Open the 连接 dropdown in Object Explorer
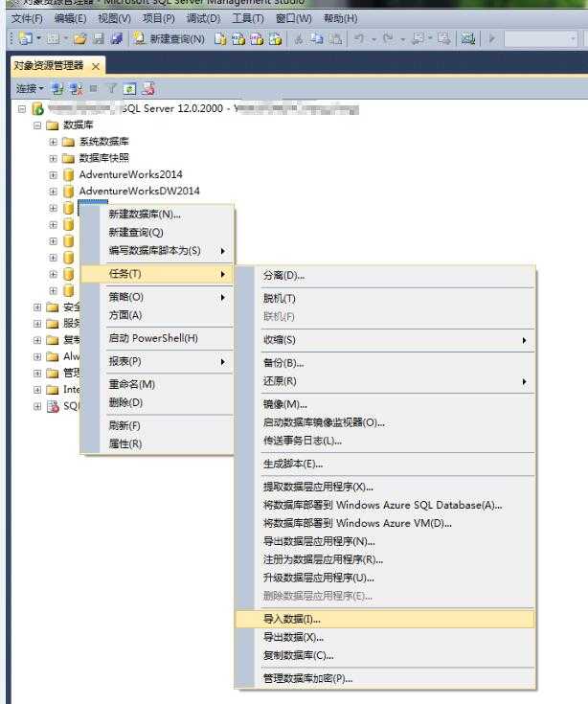588x704 pixels. [30, 89]
